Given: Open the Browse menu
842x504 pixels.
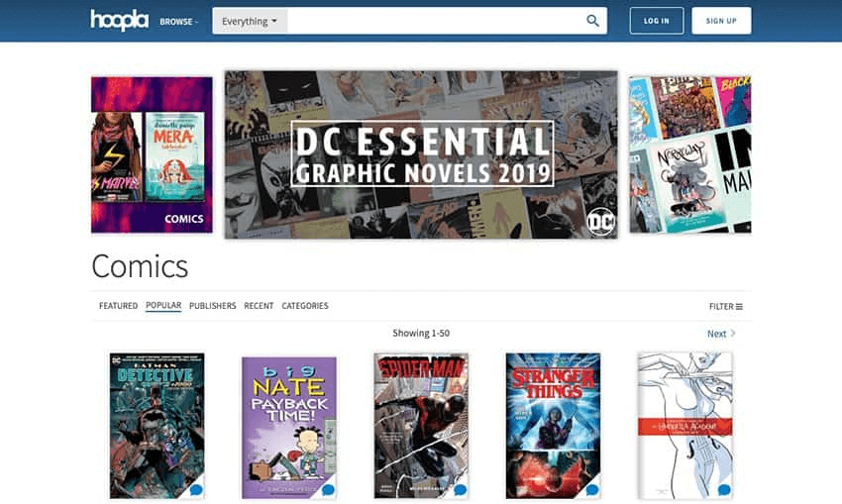Looking at the screenshot, I should 179,22.
